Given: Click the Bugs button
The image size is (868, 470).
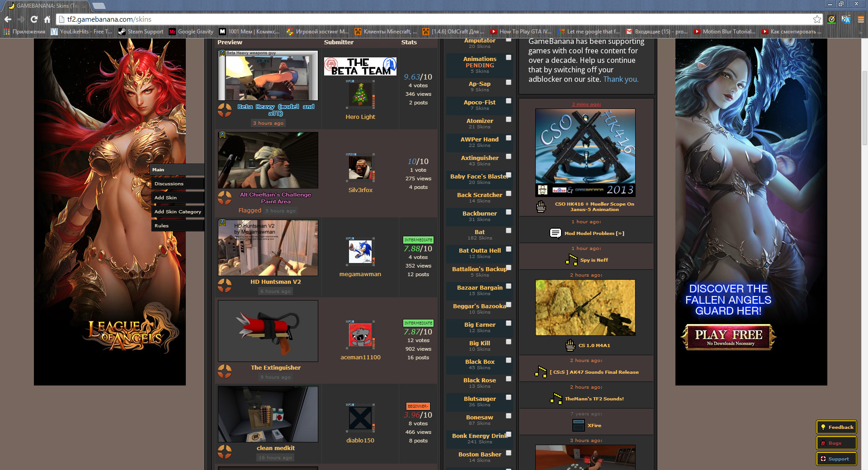Looking at the screenshot, I should click(836, 443).
